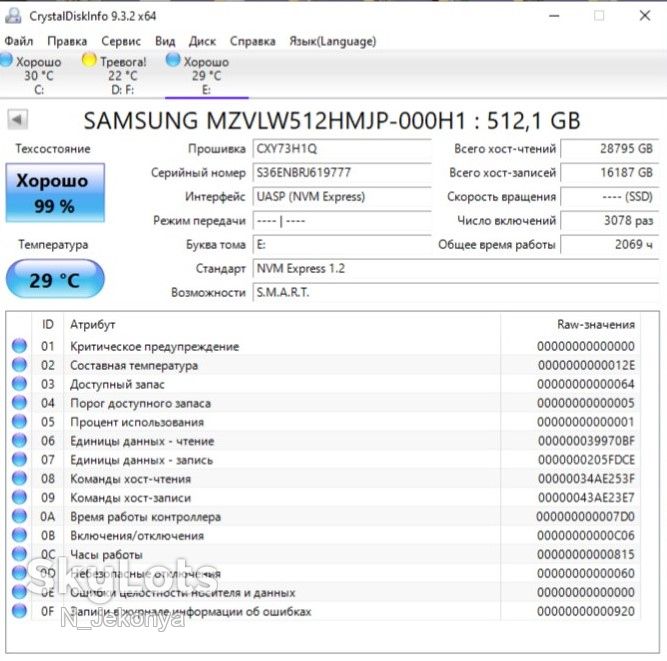Open the Язык(Language) menu
Screen dimensions: 667x661
click(x=333, y=41)
